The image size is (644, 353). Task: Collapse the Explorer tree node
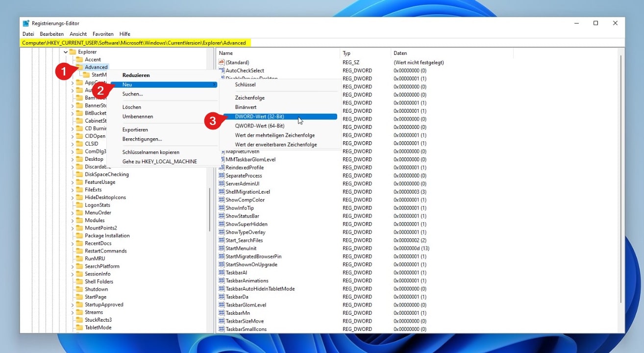coord(66,52)
